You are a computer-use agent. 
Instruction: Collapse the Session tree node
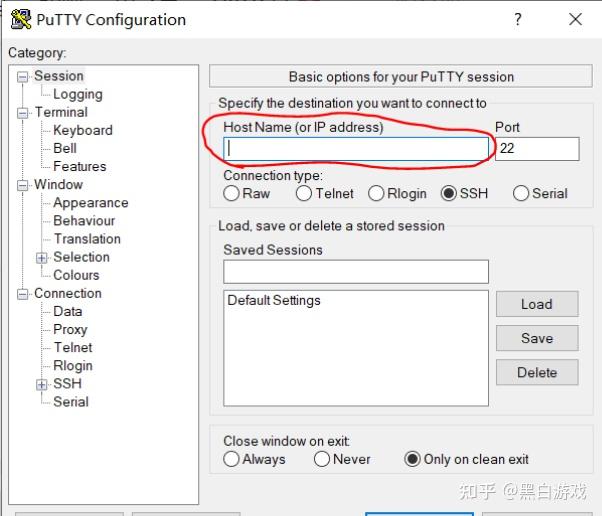coord(23,77)
